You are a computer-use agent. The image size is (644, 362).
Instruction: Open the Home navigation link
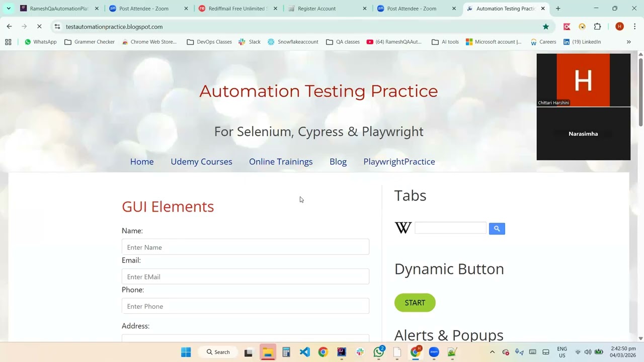(x=142, y=161)
